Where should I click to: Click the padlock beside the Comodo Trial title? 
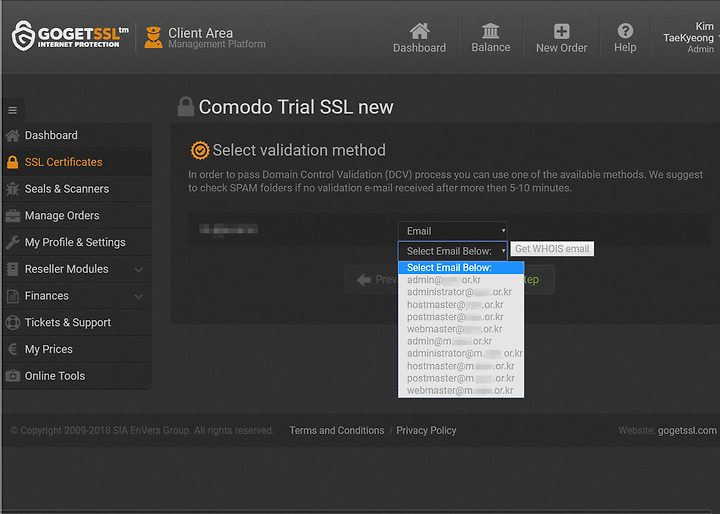tap(186, 107)
